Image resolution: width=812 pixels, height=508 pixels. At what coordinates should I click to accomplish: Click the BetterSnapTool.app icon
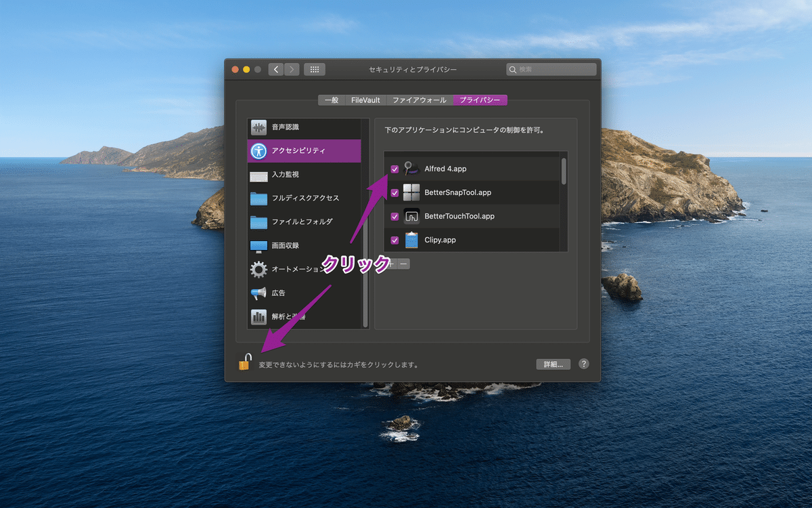(x=411, y=192)
